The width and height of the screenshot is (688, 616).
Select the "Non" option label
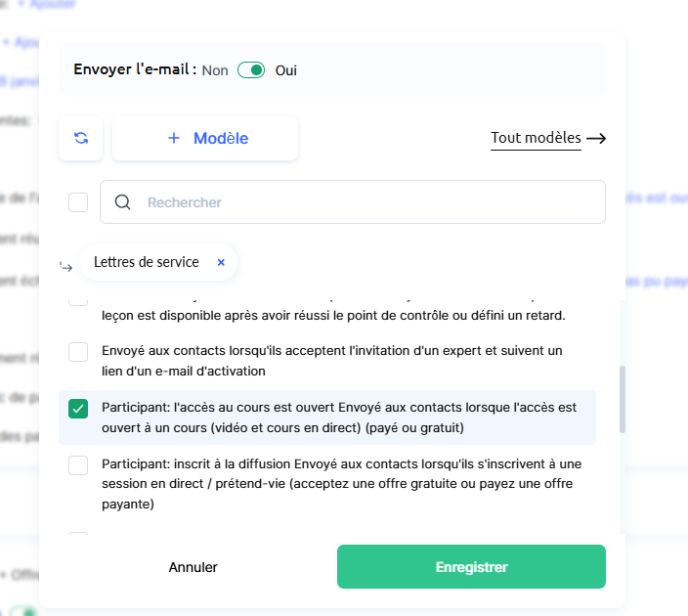(x=215, y=70)
